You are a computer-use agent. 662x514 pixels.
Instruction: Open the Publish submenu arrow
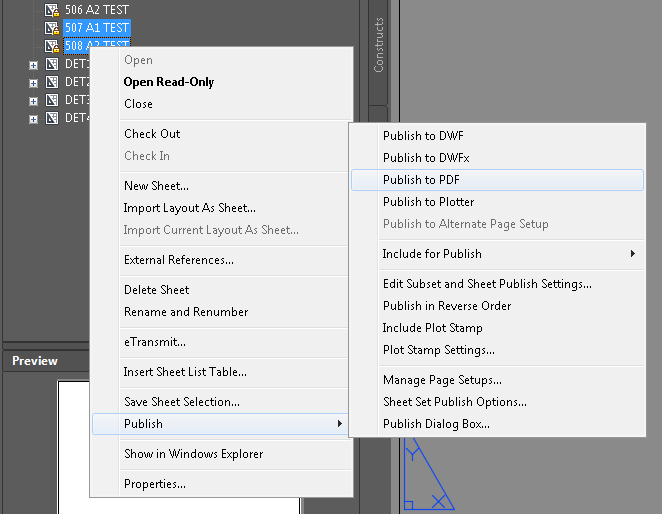340,424
